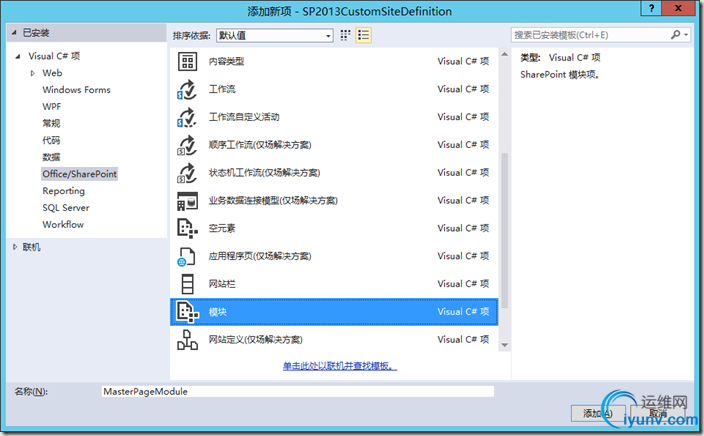Click the 空元素 template icon
704x436 pixels.
(x=187, y=228)
